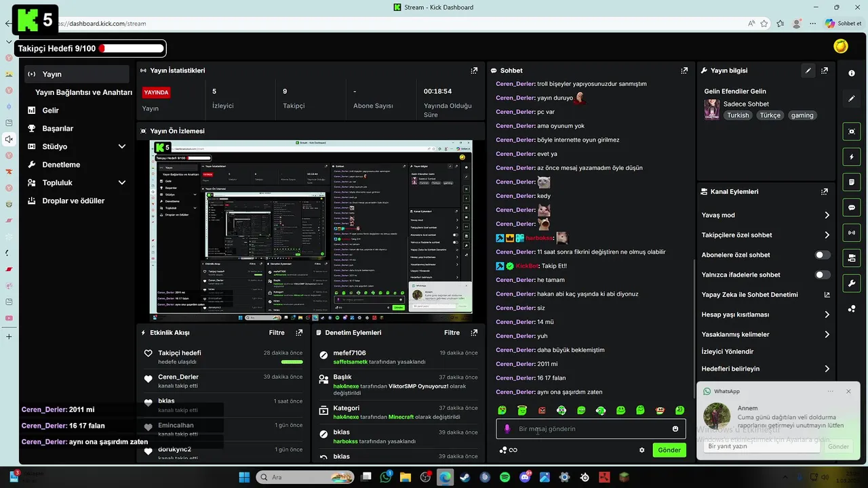Toggle the chat bubble widget icon in right sidebar
This screenshot has width=868, height=488.
[852, 207]
